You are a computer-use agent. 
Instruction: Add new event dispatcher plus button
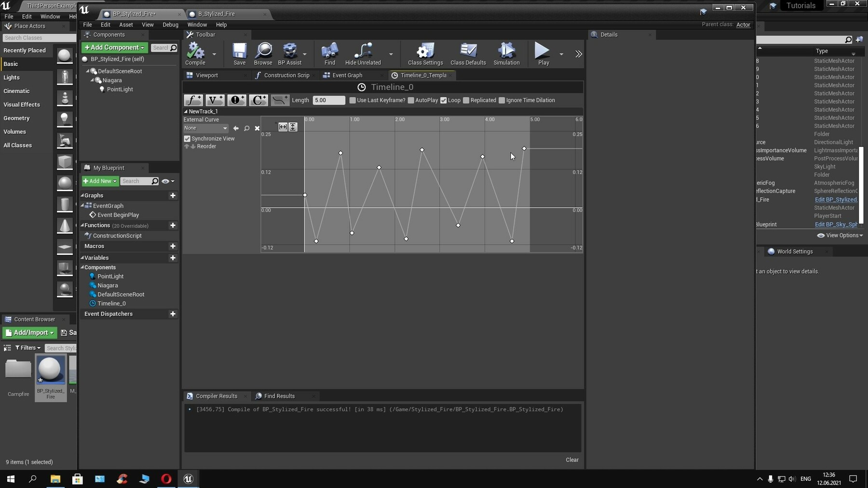(x=173, y=314)
